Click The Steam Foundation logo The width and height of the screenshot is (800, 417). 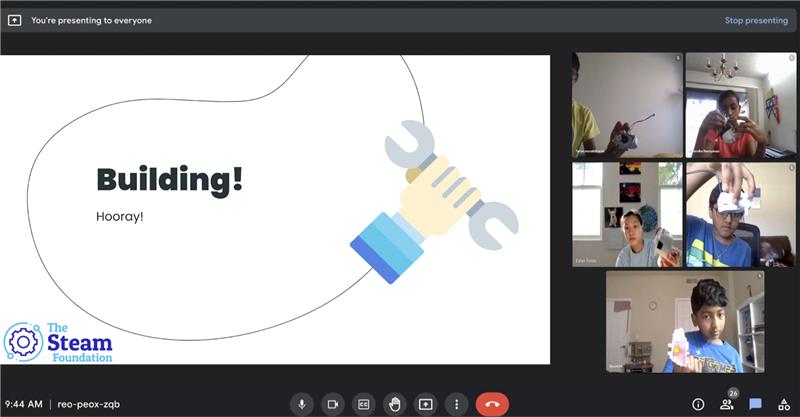[58, 342]
